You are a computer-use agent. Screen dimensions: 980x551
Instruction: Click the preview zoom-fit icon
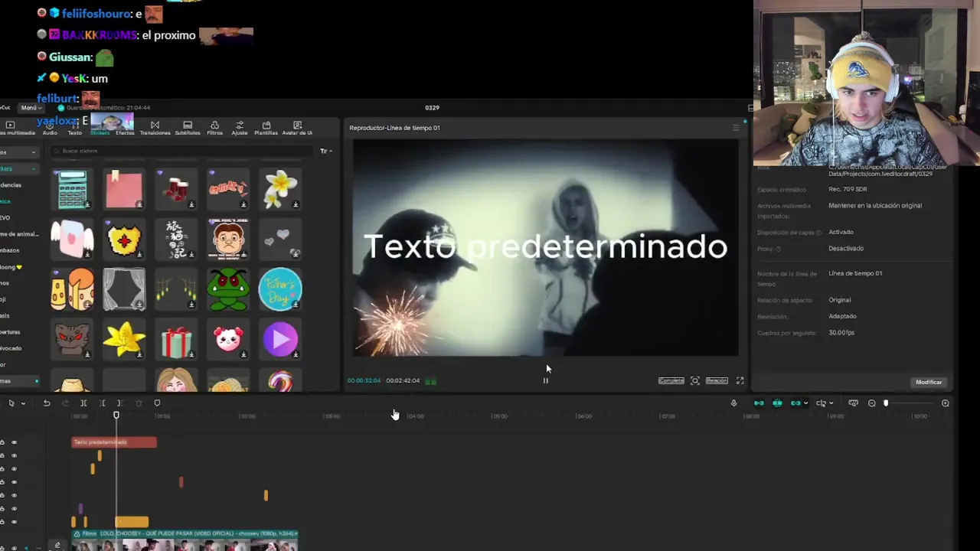click(694, 380)
